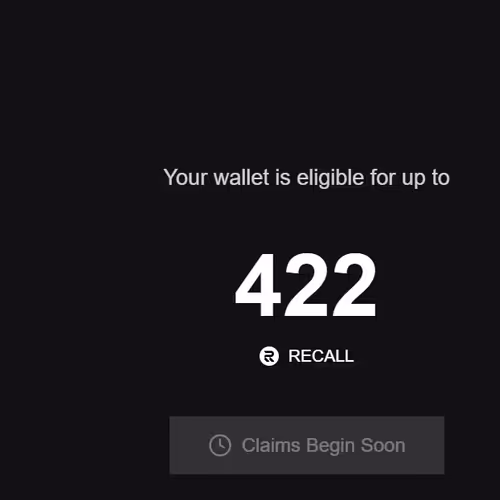Tap the timer icon before Claims Begin Soon
The height and width of the screenshot is (500, 500).
pos(220,445)
